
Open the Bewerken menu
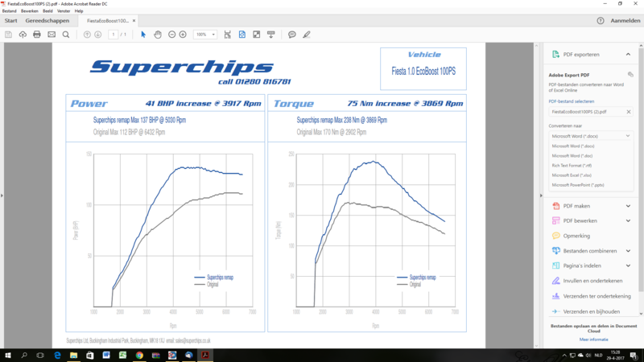[x=29, y=11]
